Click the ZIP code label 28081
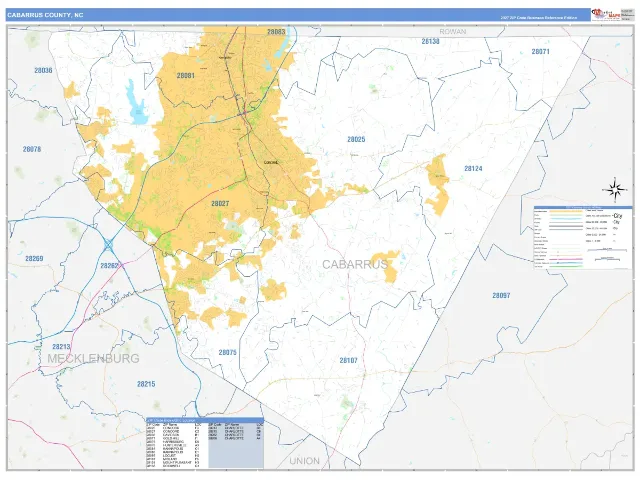Image resolution: width=640 pixels, height=480 pixels. [186, 76]
